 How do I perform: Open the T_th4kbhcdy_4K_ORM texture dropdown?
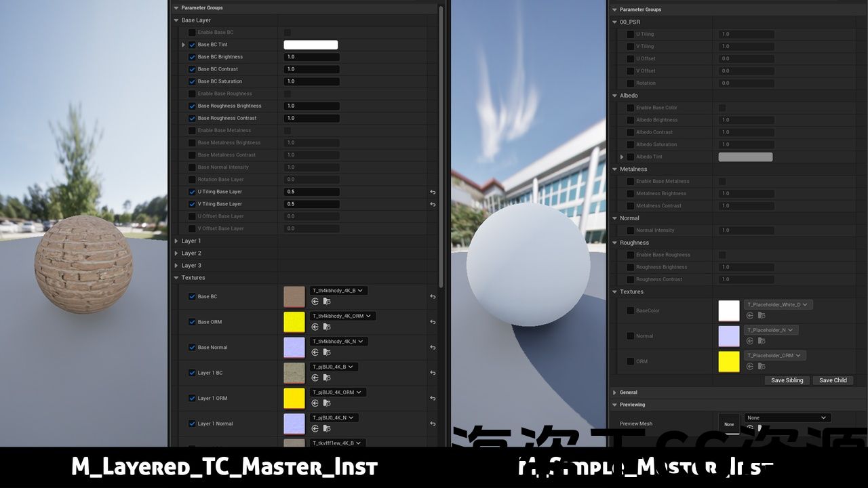[x=342, y=316]
